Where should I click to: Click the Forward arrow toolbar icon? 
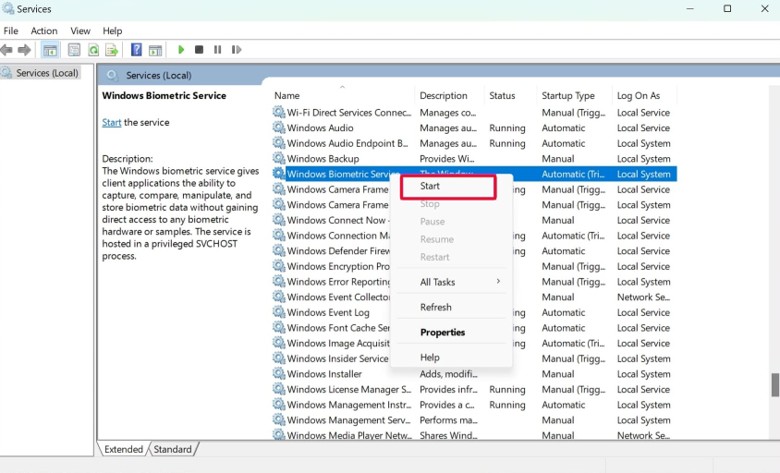click(x=24, y=50)
